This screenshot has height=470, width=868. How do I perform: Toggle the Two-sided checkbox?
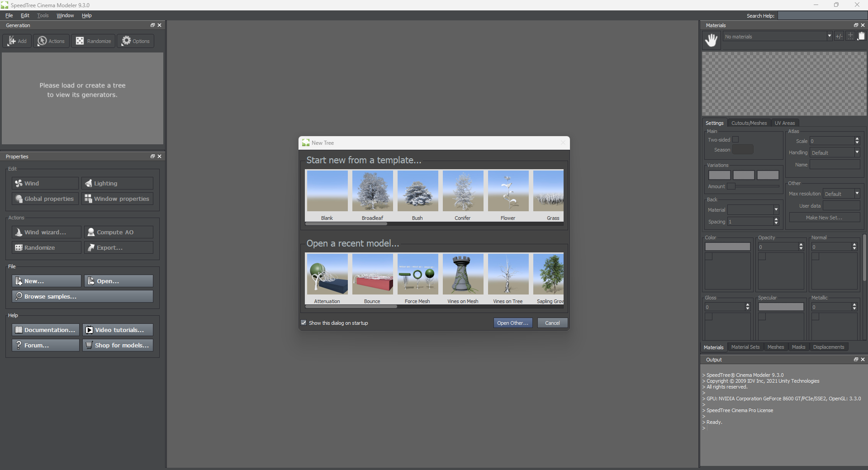[x=735, y=140]
